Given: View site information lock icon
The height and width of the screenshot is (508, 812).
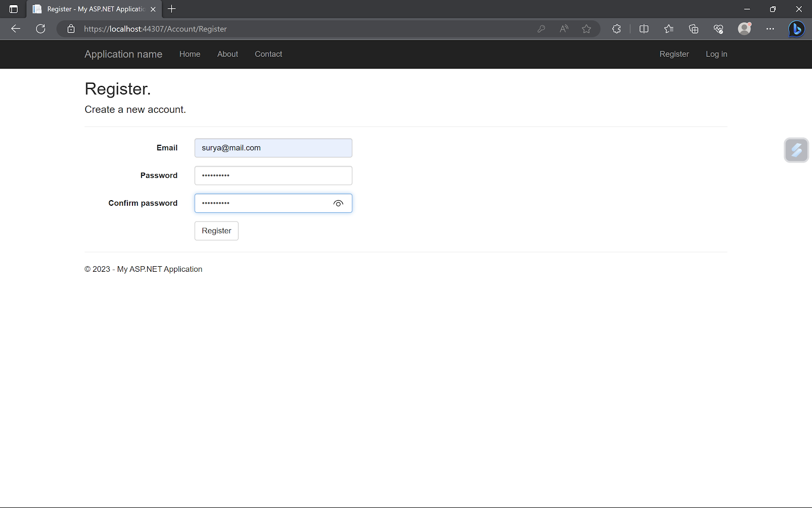Looking at the screenshot, I should (71, 29).
